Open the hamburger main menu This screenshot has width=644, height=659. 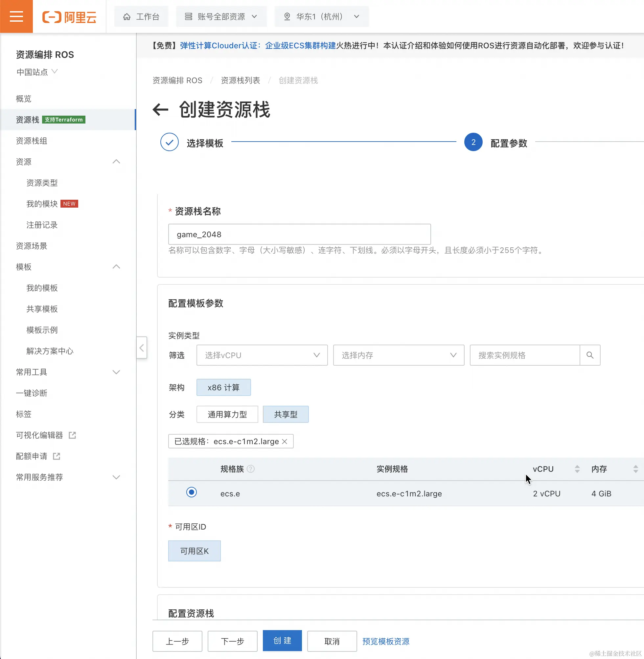coord(16,16)
